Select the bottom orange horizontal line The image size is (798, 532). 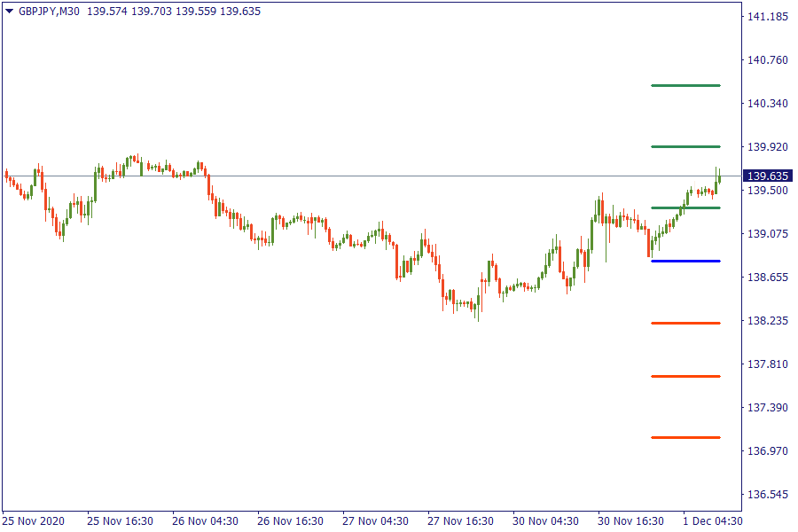685,437
